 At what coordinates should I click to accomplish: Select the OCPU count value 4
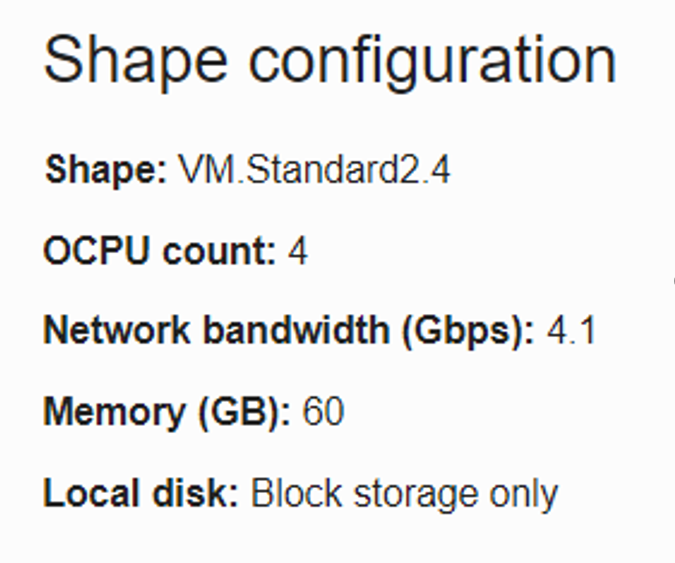(298, 250)
